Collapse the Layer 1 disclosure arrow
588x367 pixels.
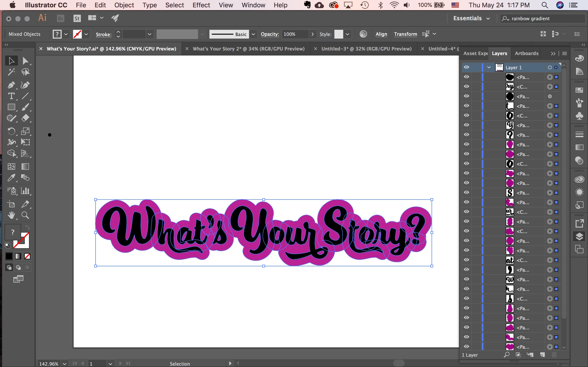tap(489, 67)
